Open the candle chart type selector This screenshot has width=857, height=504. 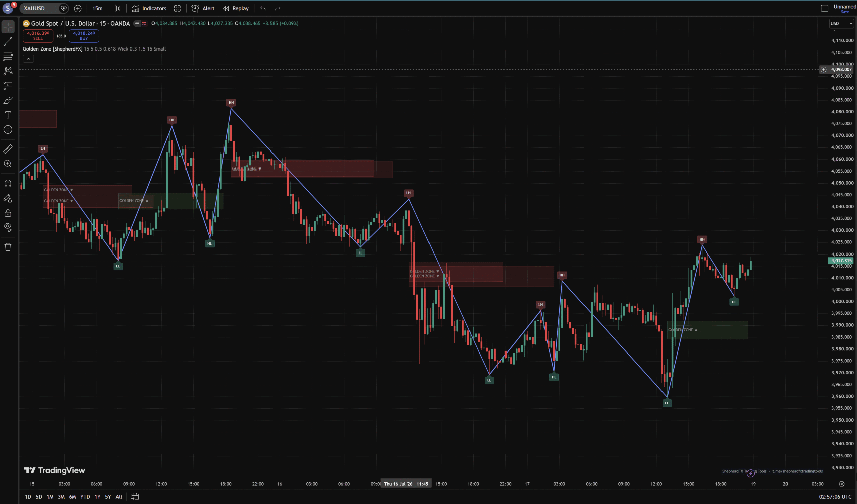coord(117,8)
